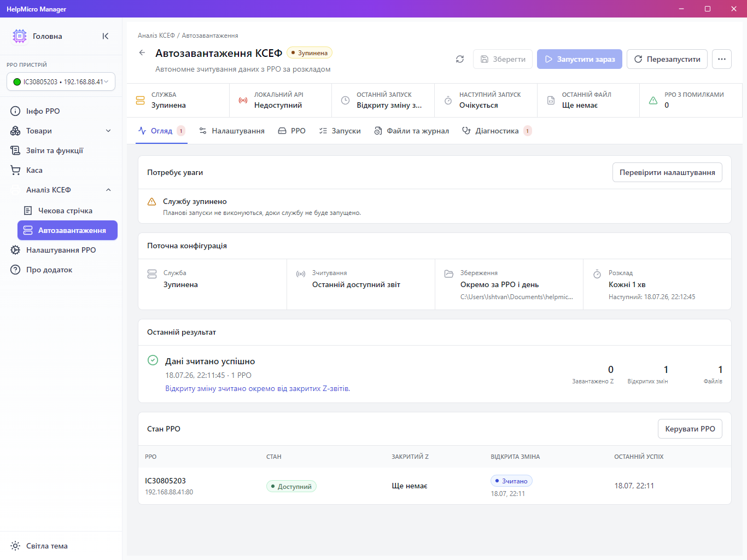747x560 pixels.
Task: Click the Доступний status badge in table
Action: tap(291, 486)
